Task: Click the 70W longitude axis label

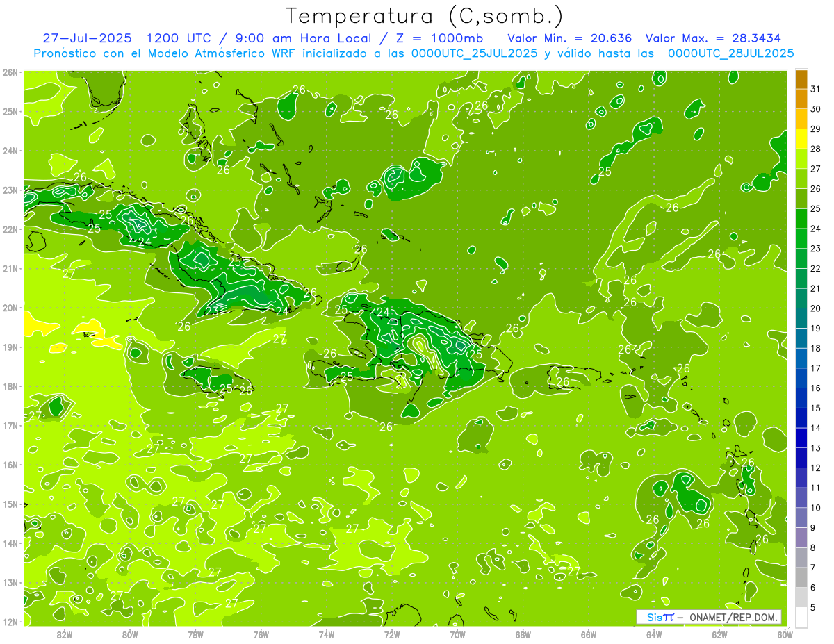Action: pyautogui.click(x=457, y=634)
